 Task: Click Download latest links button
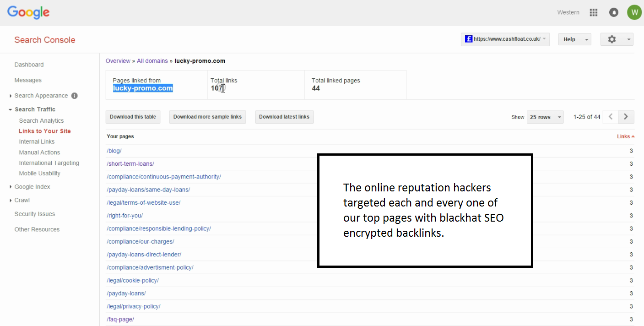pyautogui.click(x=284, y=117)
